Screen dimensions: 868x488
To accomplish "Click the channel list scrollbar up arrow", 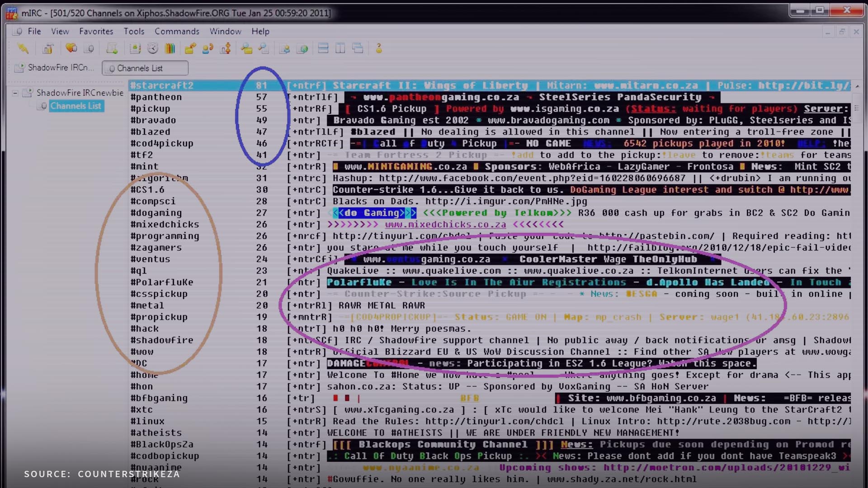I will (x=857, y=86).
